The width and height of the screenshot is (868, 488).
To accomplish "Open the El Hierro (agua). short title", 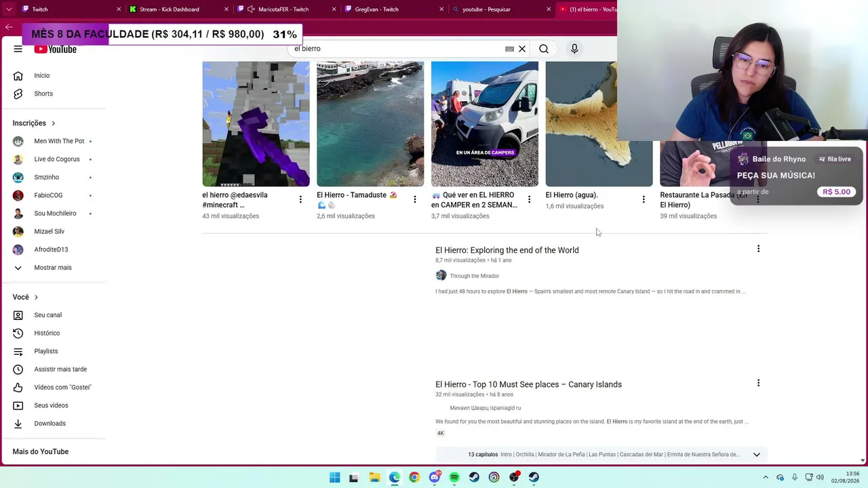I will click(x=572, y=195).
